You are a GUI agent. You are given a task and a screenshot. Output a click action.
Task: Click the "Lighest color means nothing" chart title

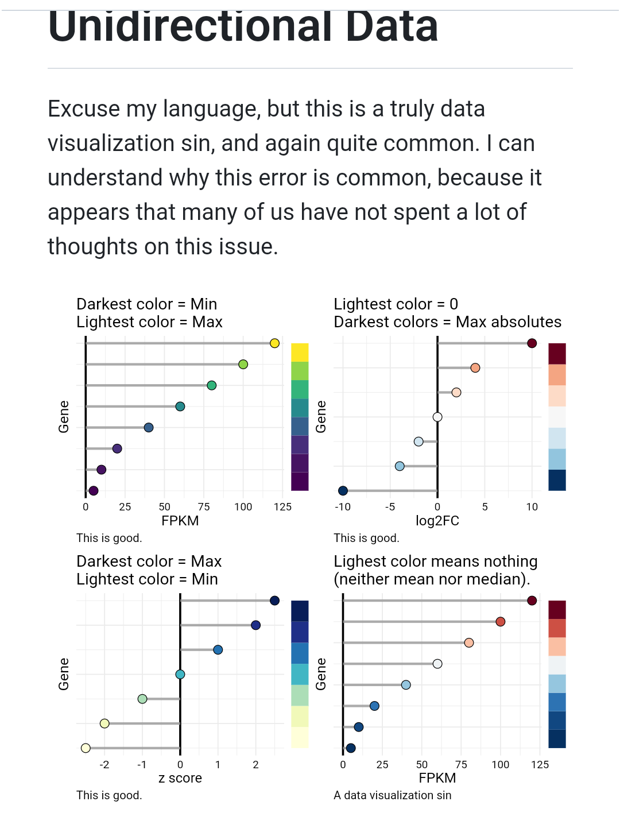click(x=436, y=562)
